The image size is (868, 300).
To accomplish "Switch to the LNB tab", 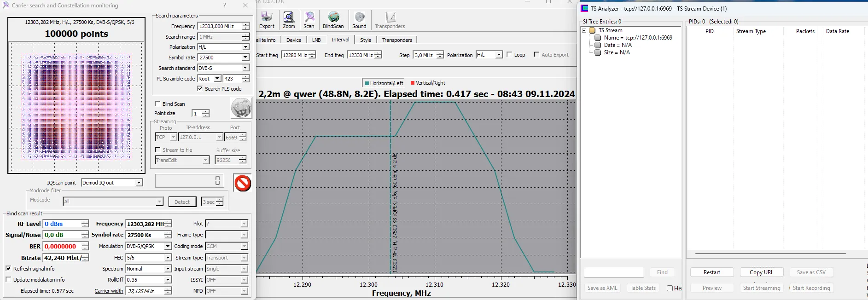I will 316,40.
